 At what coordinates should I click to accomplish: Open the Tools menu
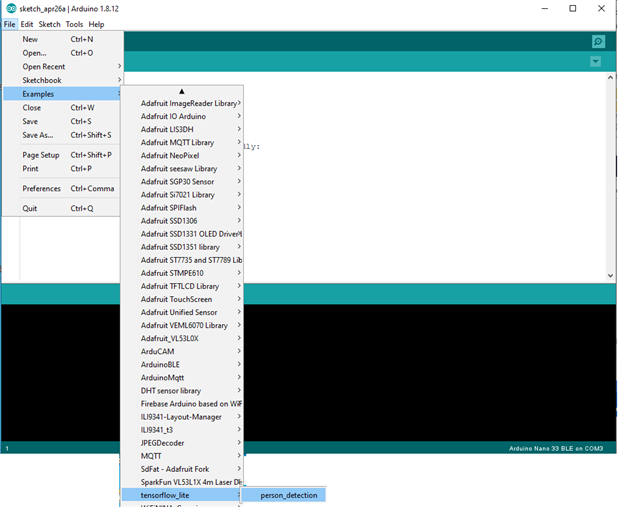(x=74, y=24)
